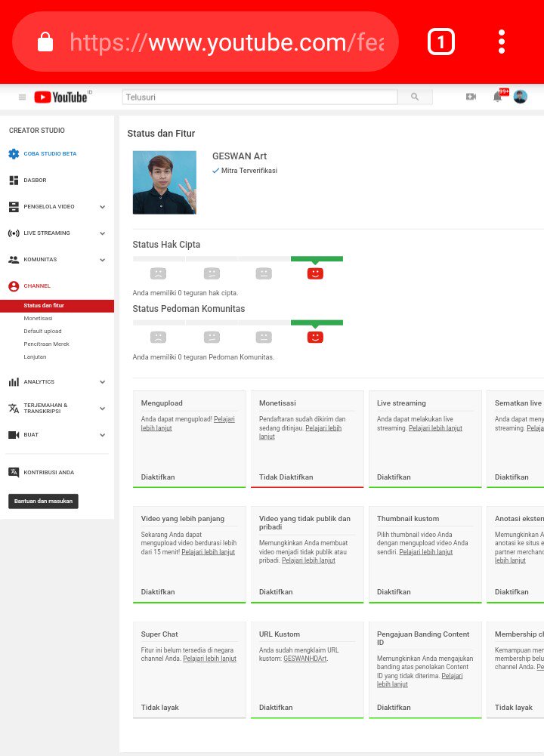Open the Dasbor menu item
This screenshot has height=756, width=544.
click(x=36, y=181)
